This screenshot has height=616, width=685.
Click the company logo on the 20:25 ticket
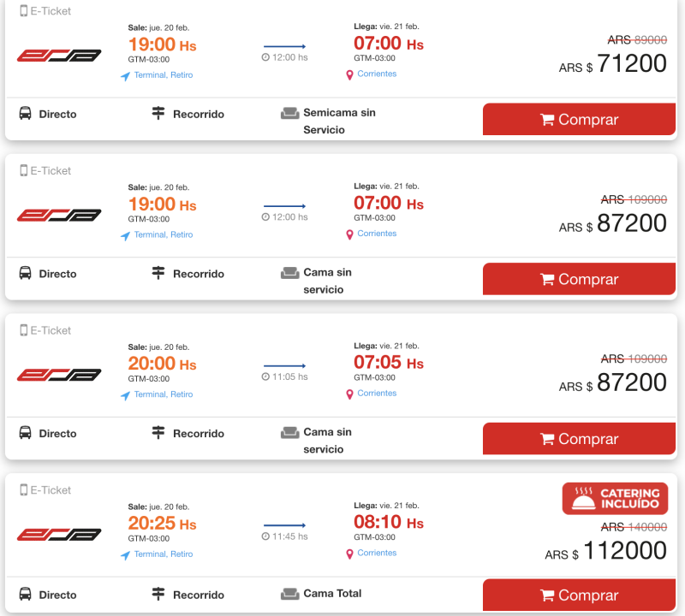pyautogui.click(x=59, y=535)
